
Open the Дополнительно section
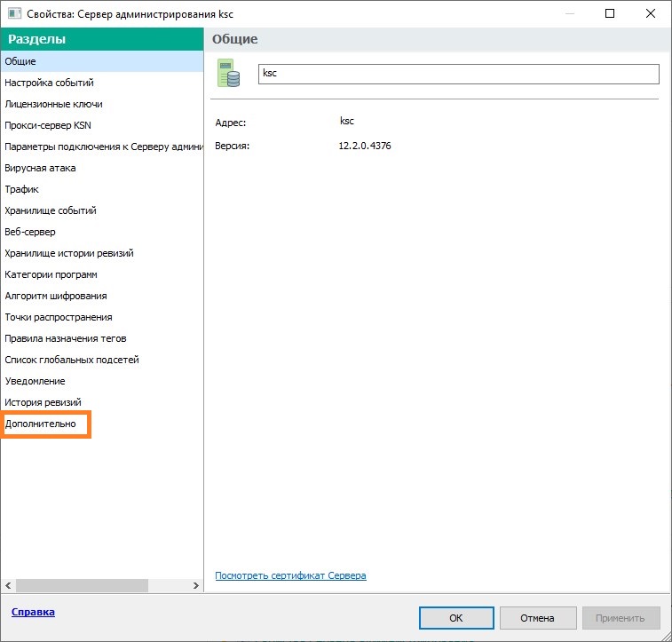click(x=46, y=424)
